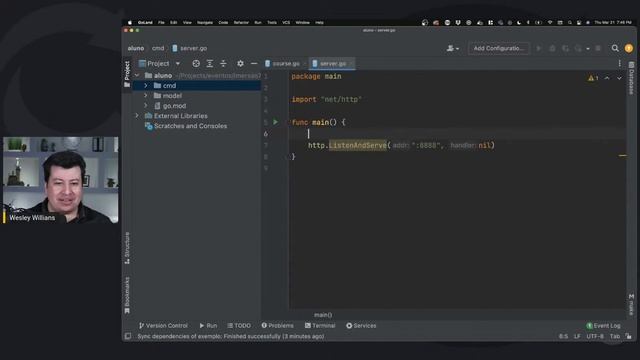Click the aluno breadcrumb in navigation bar
Screen dimensions: 640x360
coord(136,48)
